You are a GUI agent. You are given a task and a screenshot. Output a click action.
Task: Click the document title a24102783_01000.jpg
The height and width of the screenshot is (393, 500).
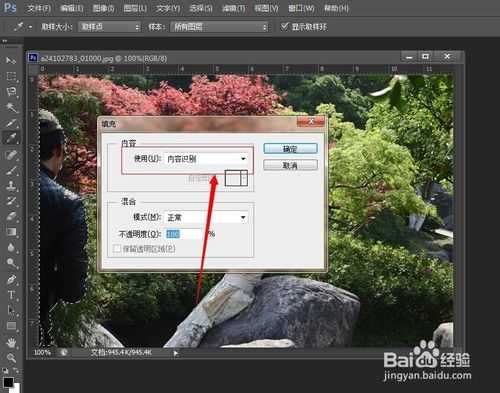click(77, 59)
